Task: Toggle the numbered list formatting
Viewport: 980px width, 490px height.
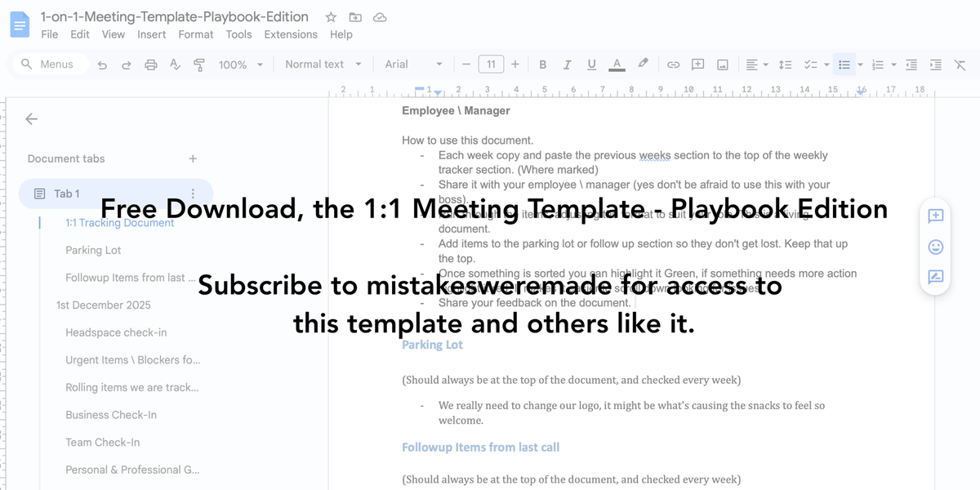Action: pos(876,64)
